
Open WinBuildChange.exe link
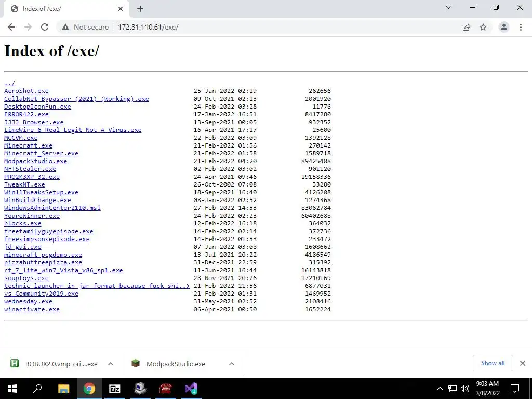pyautogui.click(x=37, y=200)
